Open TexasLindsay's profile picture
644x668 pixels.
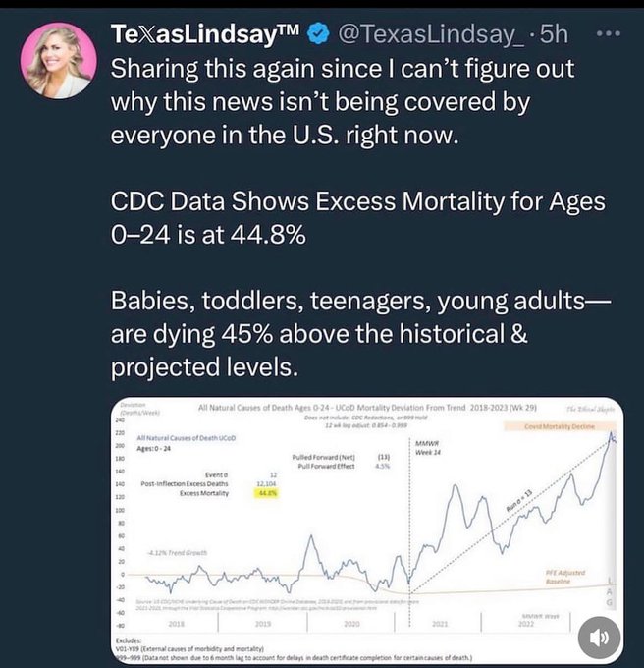pyautogui.click(x=63, y=60)
